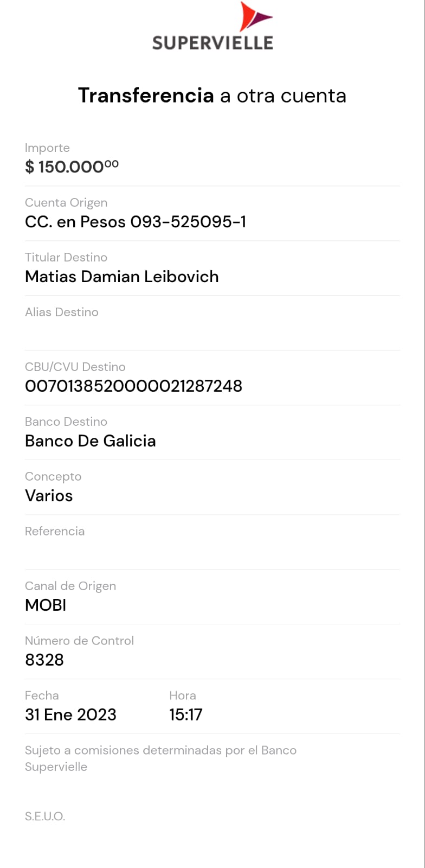Select the Varios concept value
This screenshot has height=868, width=425.
click(49, 496)
